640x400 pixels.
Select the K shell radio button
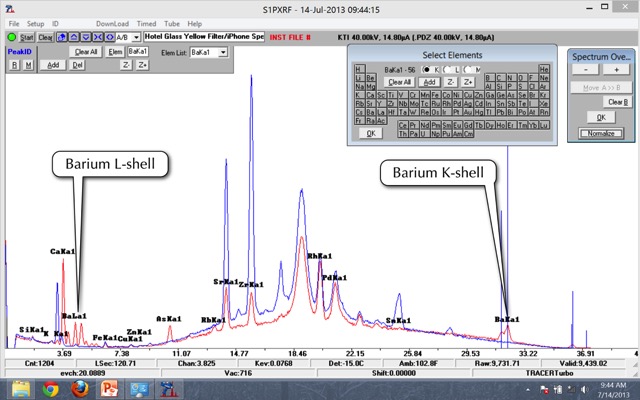pos(425,68)
